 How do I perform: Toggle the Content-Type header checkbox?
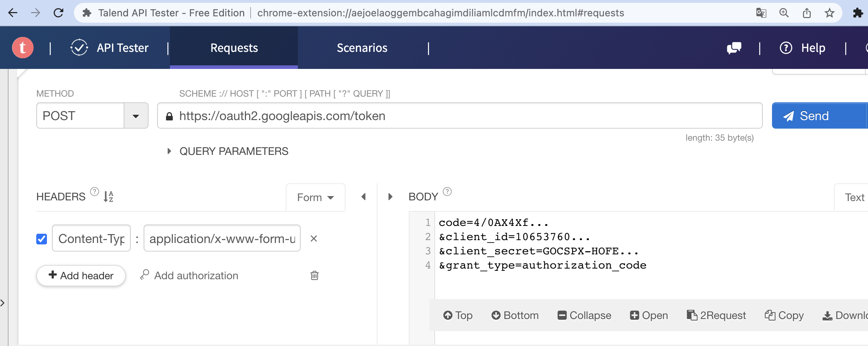42,239
